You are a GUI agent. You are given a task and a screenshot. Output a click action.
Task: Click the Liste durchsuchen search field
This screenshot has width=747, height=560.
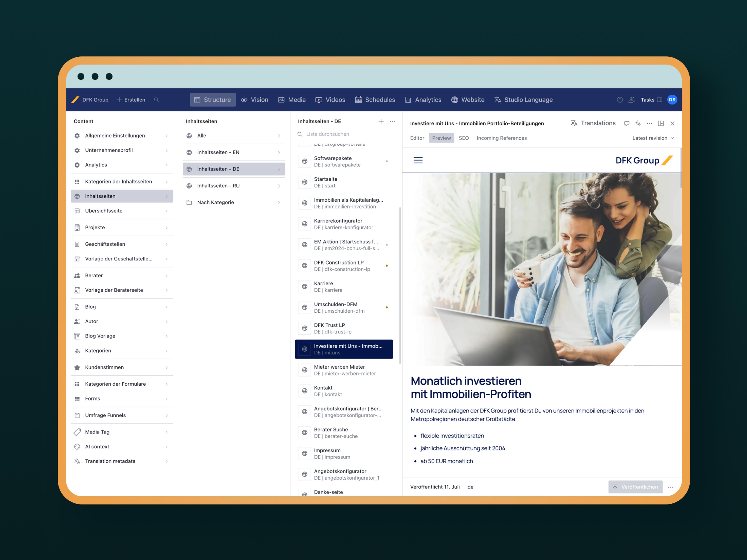click(345, 134)
